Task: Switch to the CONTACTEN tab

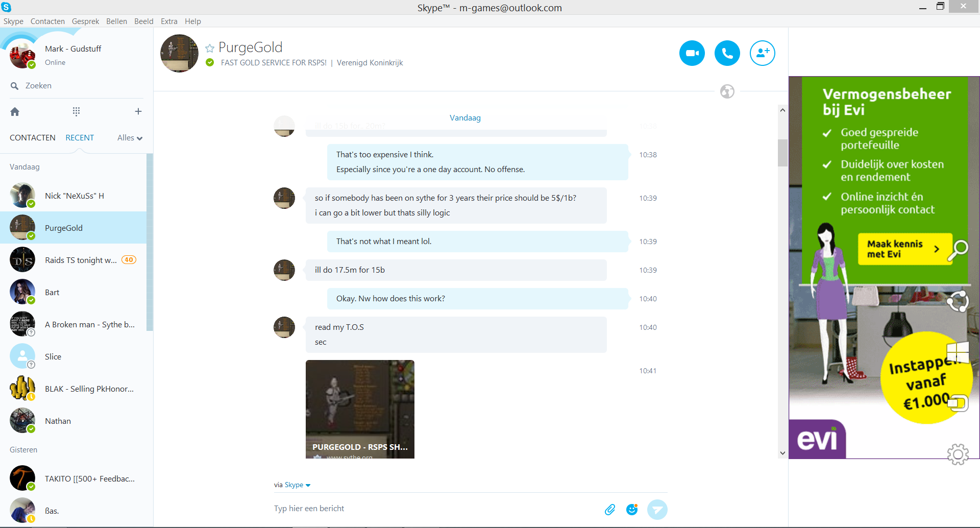Action: (33, 138)
